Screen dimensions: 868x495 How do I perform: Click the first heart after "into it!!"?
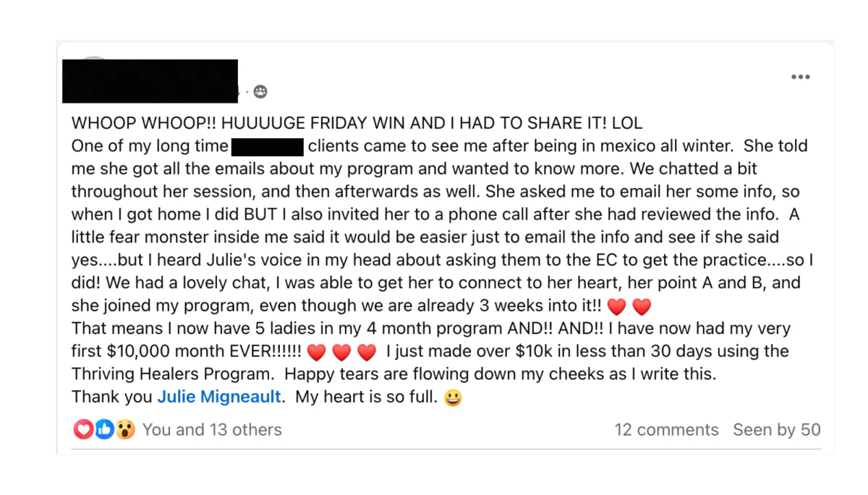616,307
